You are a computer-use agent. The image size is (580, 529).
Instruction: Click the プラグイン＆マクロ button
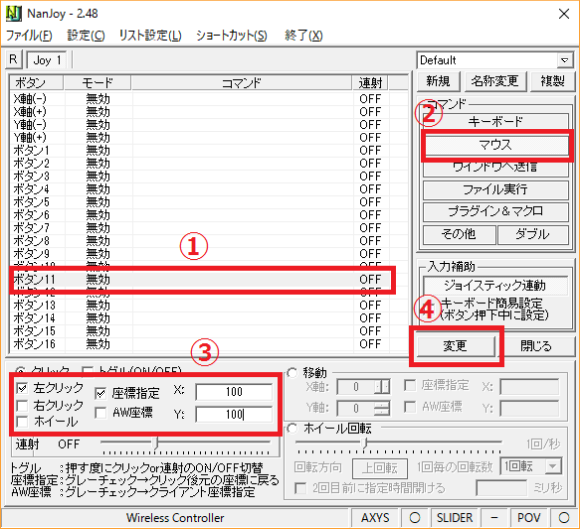click(x=496, y=212)
